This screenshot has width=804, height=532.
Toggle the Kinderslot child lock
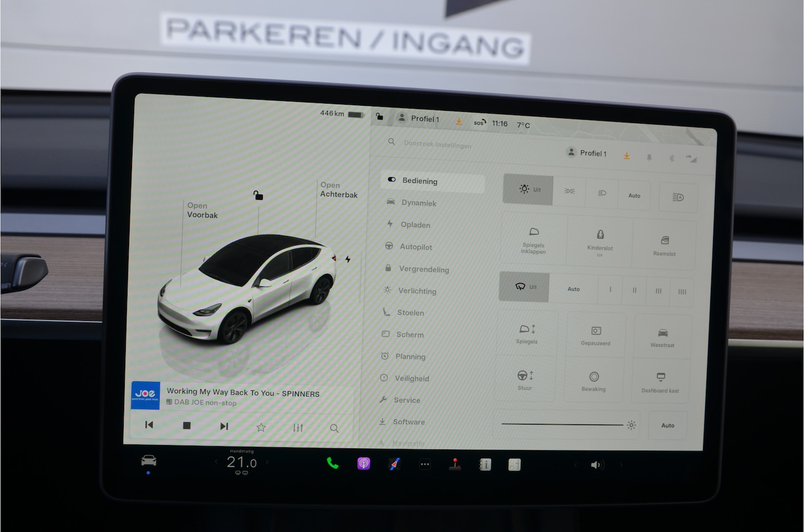point(600,241)
